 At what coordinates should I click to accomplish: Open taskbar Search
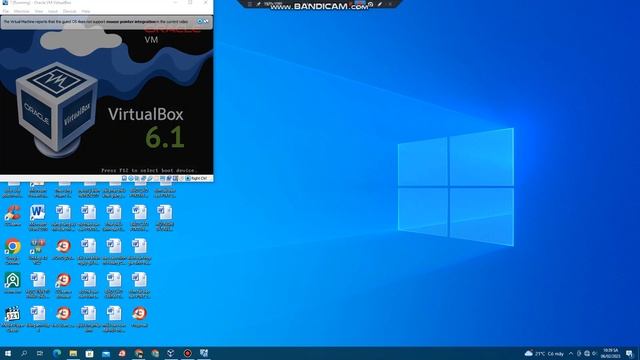pos(24,353)
